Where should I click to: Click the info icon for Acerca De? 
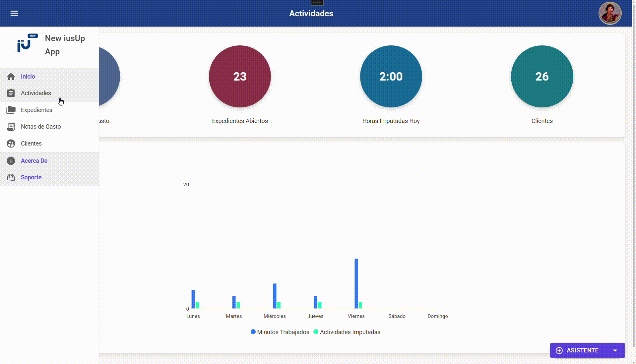[11, 161]
